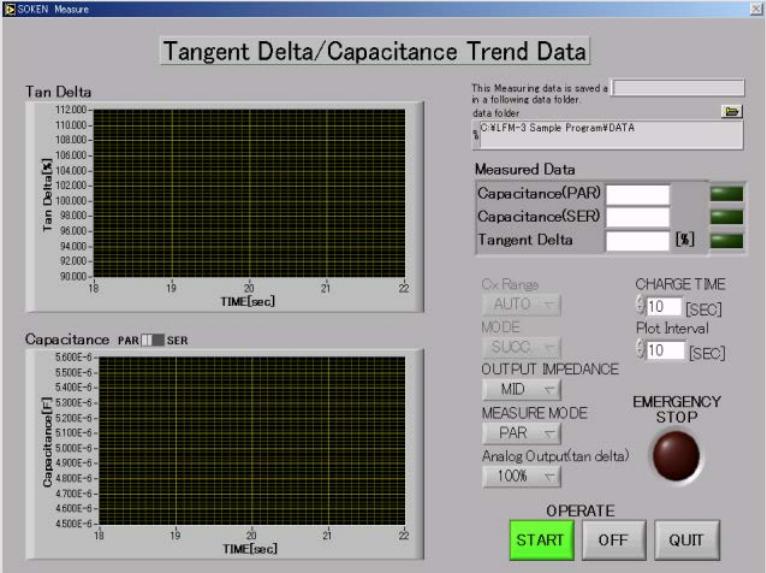Open the MEASURE MODE PAR dropdown

(x=521, y=433)
